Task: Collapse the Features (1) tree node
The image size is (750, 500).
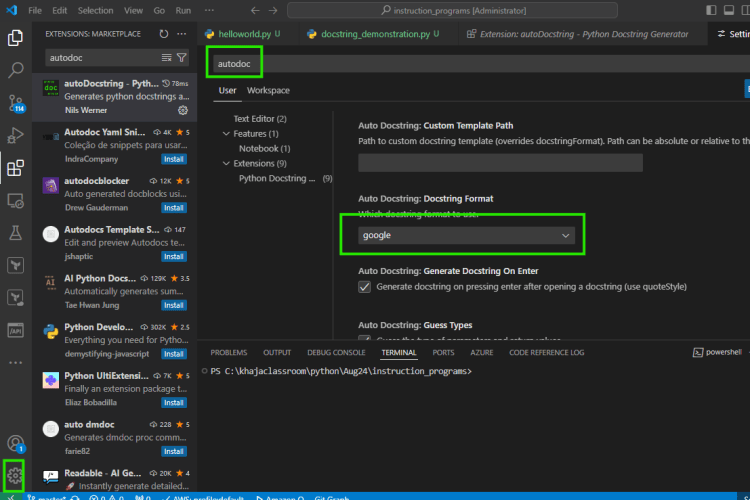Action: tap(226, 133)
